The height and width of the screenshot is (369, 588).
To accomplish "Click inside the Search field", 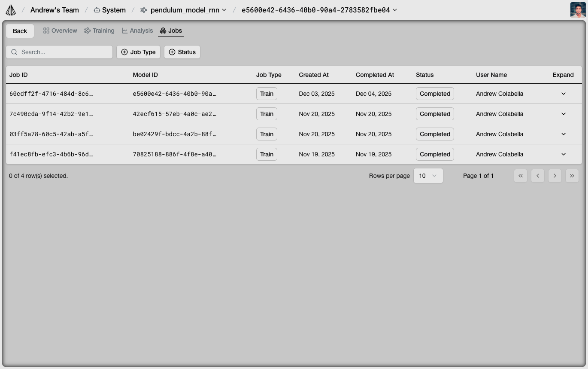I will pyautogui.click(x=60, y=52).
